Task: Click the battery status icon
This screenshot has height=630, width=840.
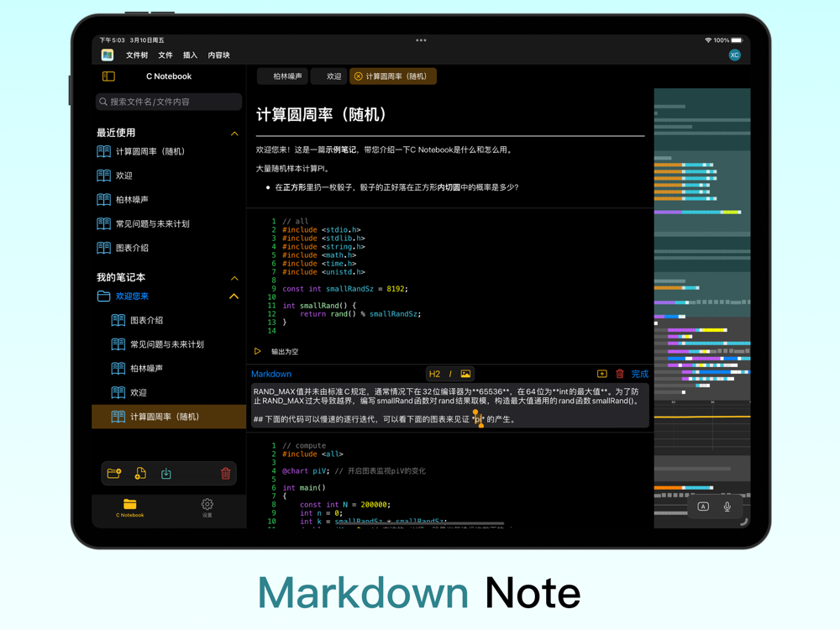Action: click(738, 40)
